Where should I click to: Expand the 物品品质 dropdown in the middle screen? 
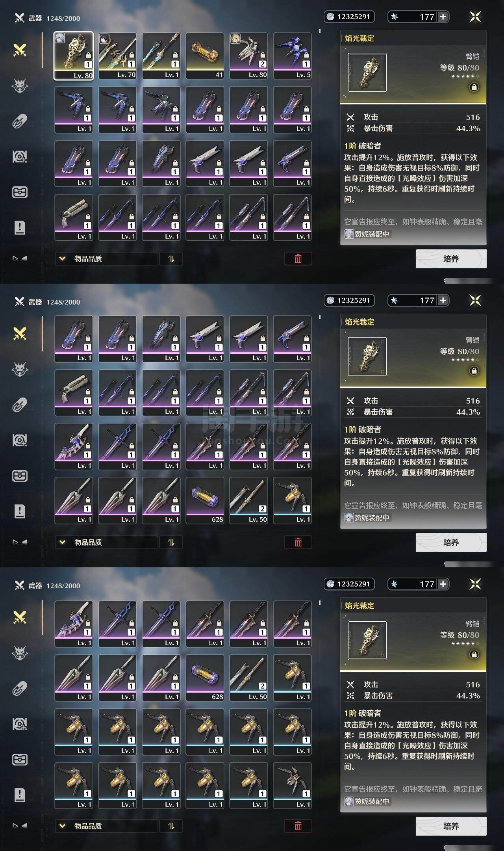click(106, 543)
